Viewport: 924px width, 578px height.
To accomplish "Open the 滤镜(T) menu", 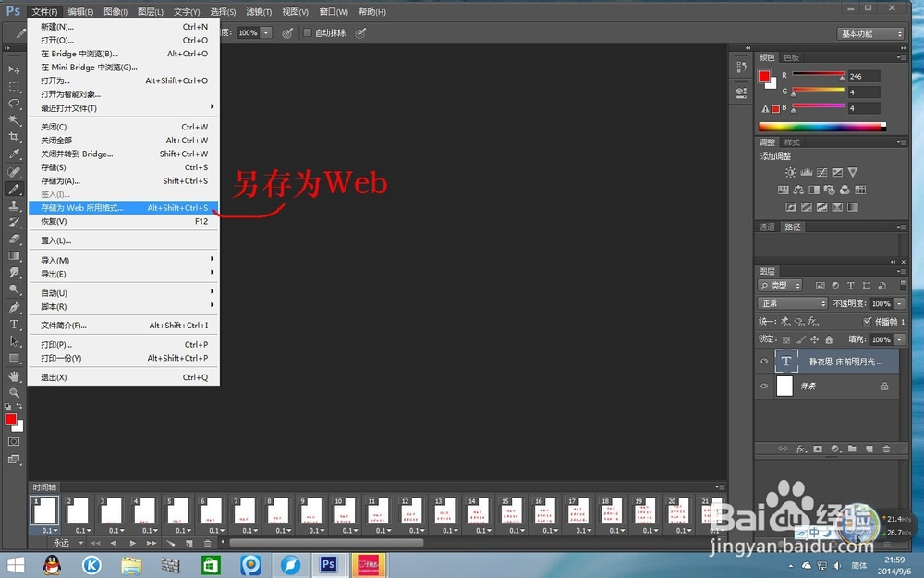I will coord(259,11).
